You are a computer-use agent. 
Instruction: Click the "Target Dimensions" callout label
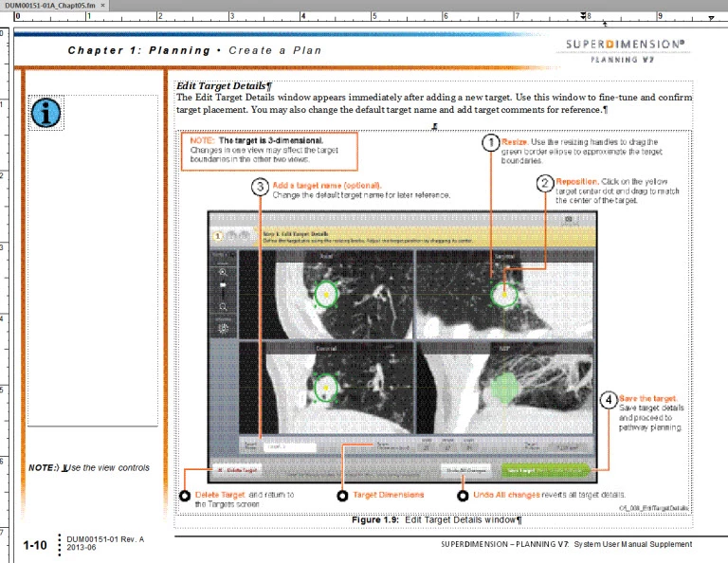[388, 495]
